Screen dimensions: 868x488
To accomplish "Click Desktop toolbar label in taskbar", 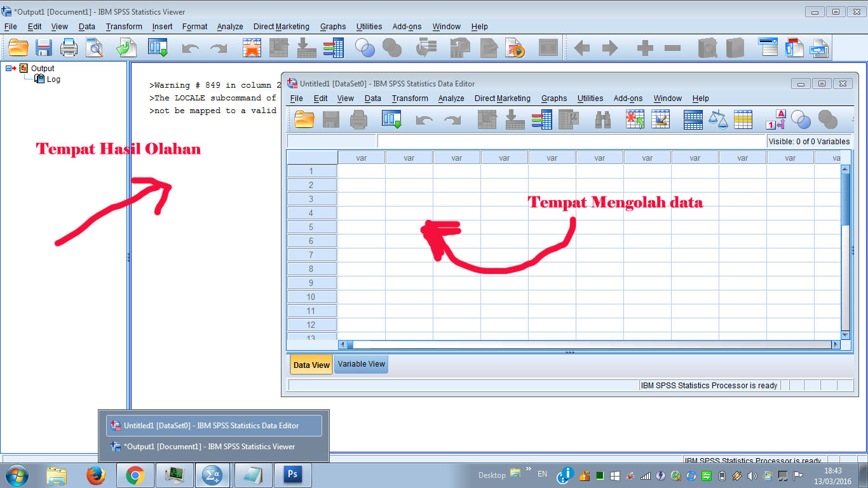I will click(x=492, y=475).
